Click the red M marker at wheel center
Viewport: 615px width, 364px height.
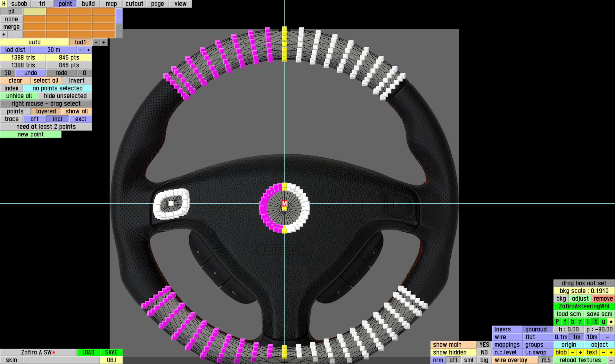(x=284, y=204)
